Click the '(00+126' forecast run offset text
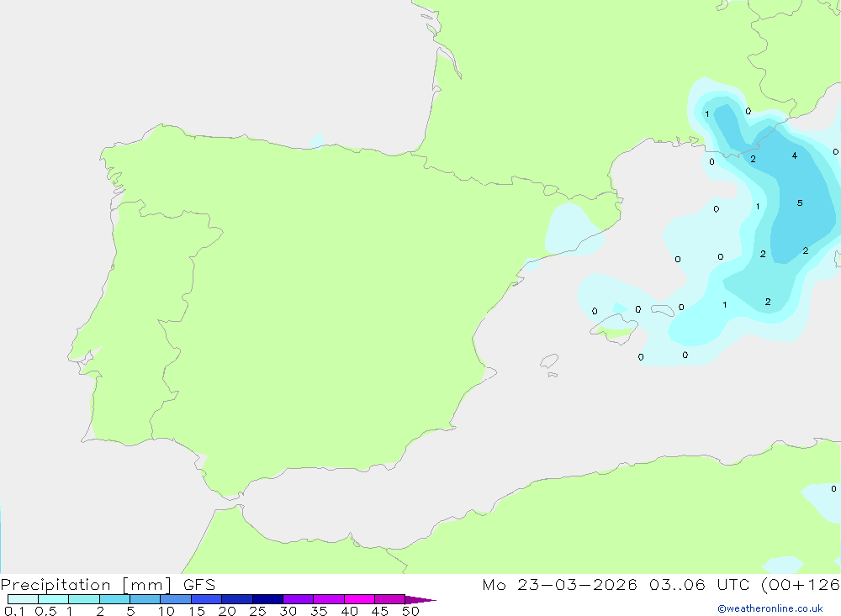 coord(801,584)
